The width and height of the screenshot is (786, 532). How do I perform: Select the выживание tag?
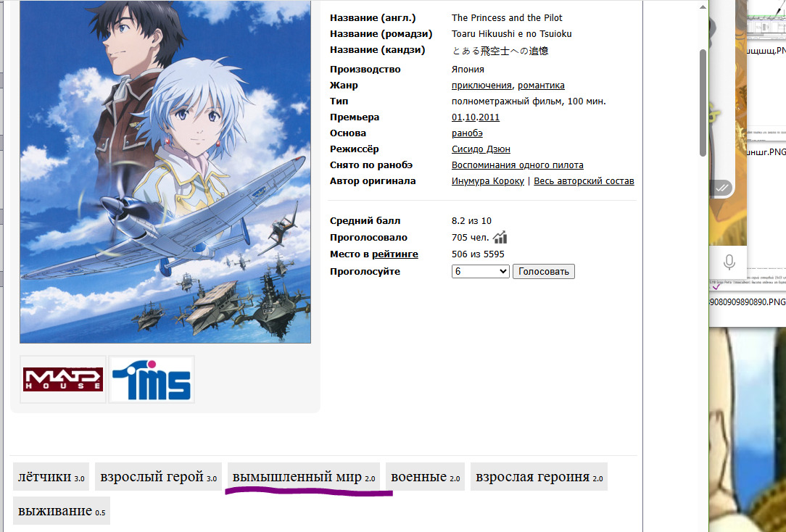click(62, 510)
